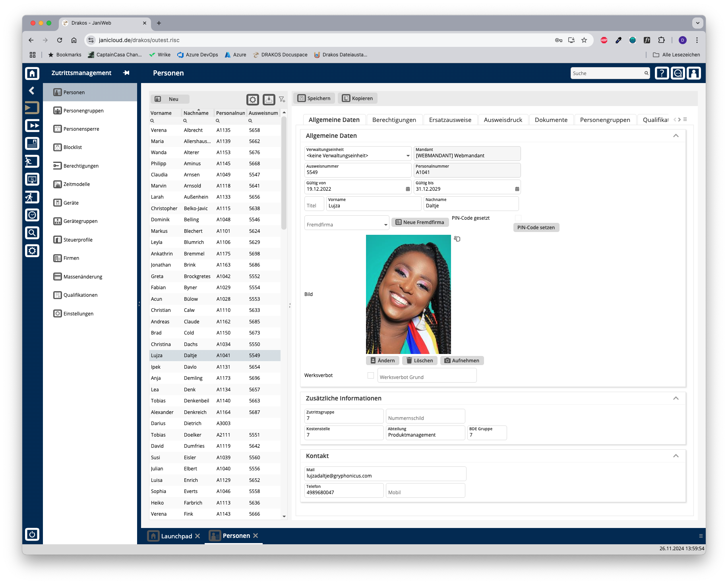Open Blocklist in the sidebar menu

(x=90, y=147)
